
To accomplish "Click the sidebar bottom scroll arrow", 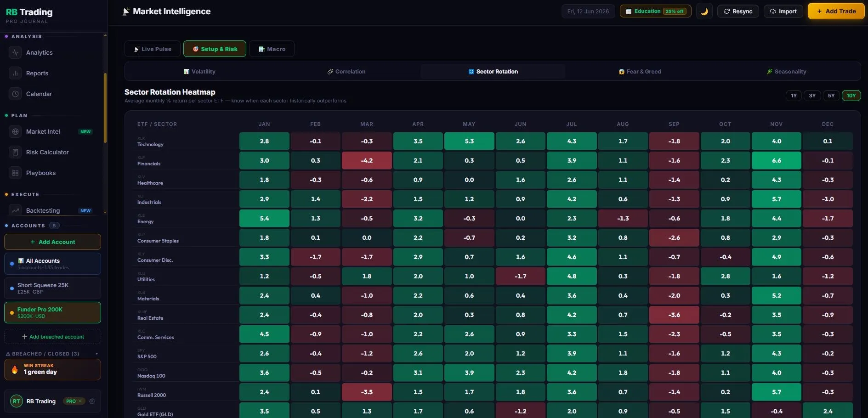I will 105,212.
